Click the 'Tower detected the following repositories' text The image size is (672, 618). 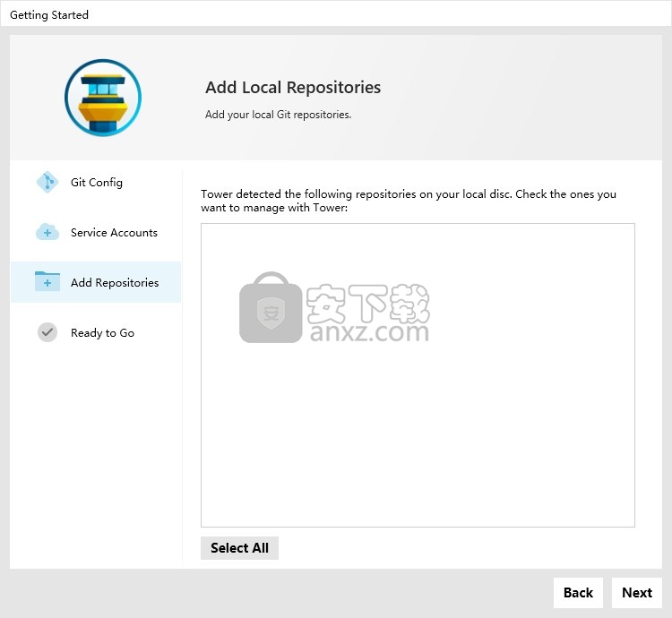click(x=409, y=201)
